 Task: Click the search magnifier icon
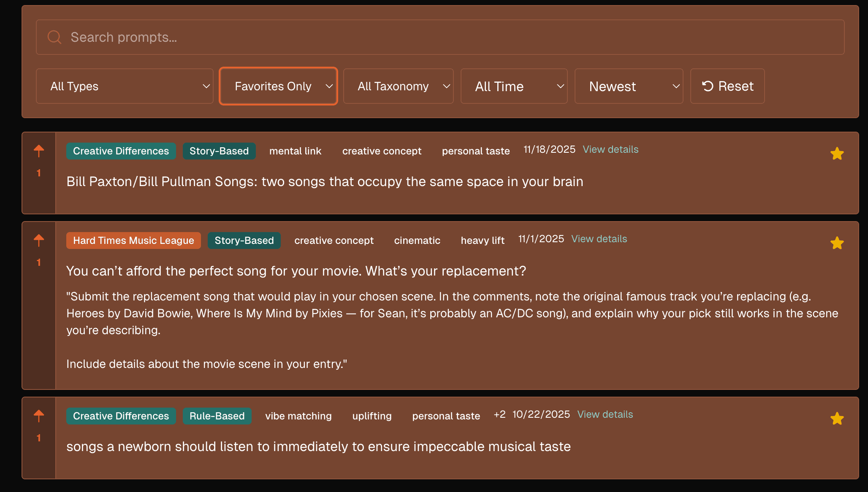54,37
